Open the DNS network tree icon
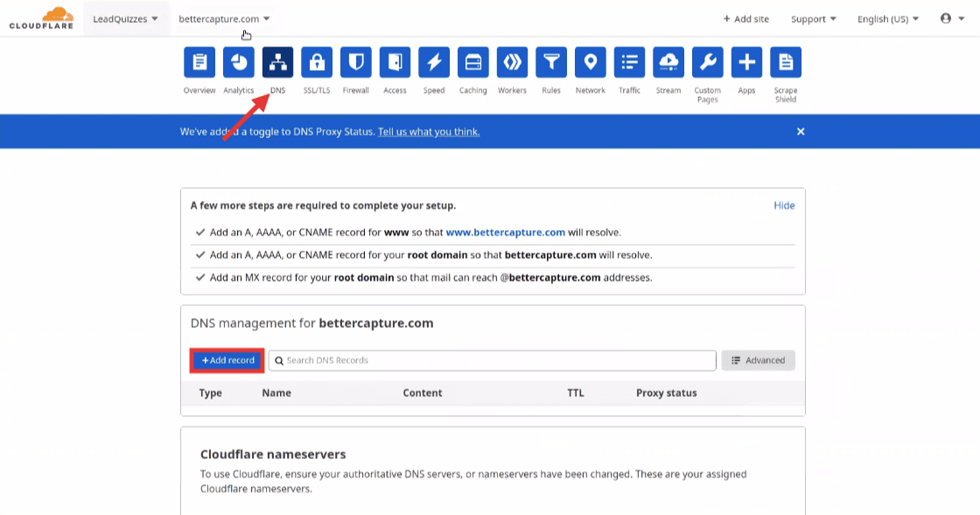 click(277, 62)
